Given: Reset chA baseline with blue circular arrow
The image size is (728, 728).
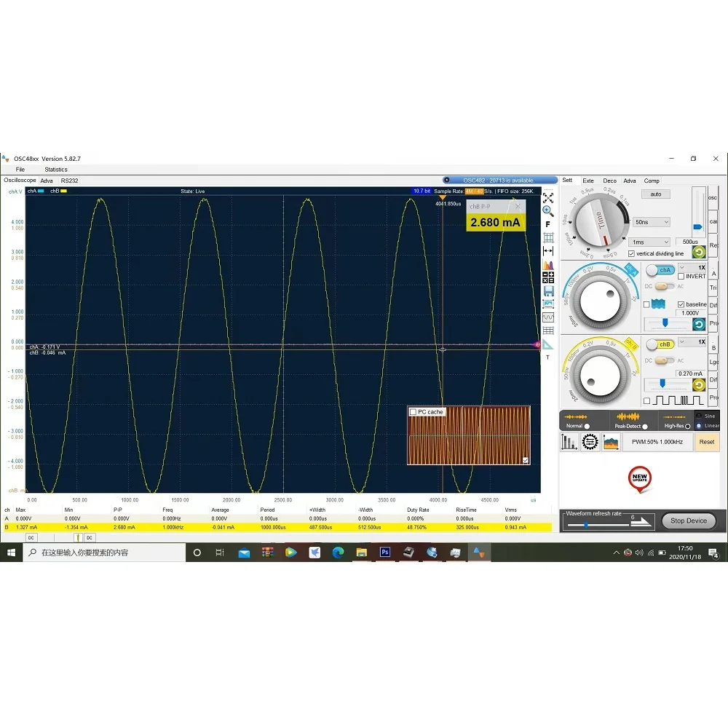Looking at the screenshot, I should coord(698,324).
